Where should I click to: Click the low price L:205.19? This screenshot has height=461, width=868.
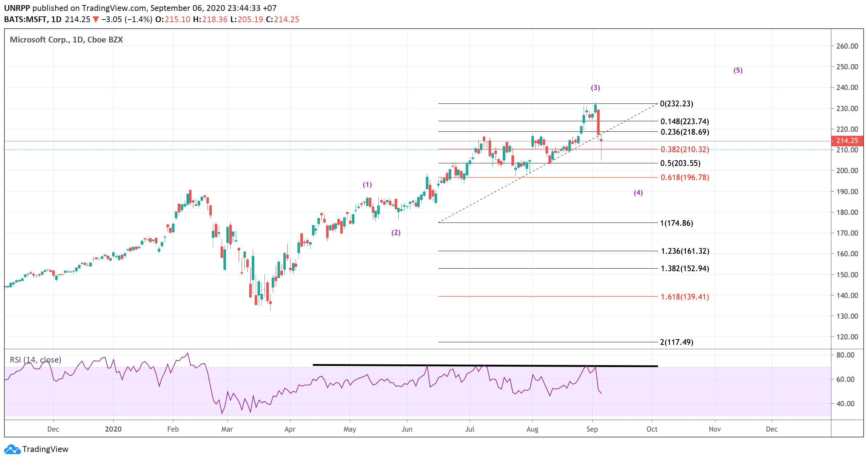point(247,19)
